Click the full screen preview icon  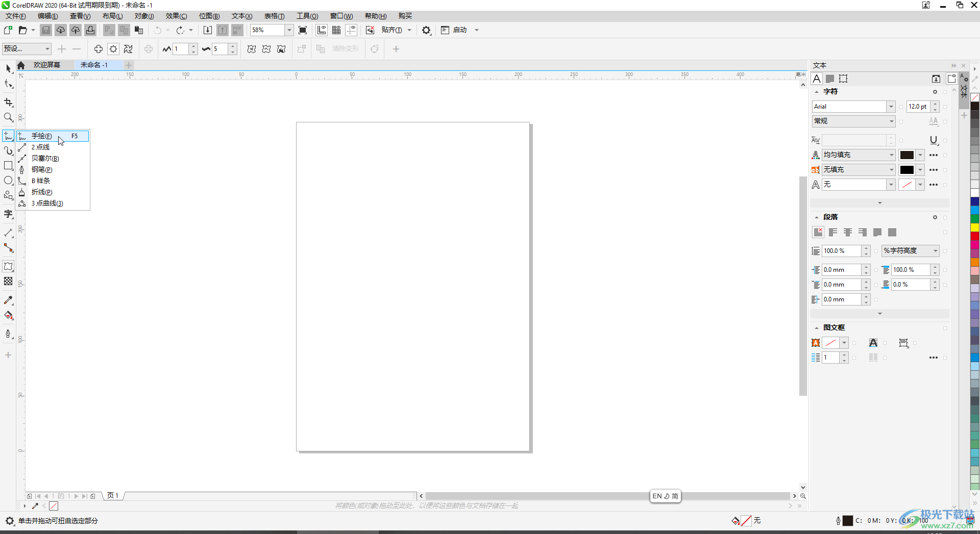coord(303,30)
